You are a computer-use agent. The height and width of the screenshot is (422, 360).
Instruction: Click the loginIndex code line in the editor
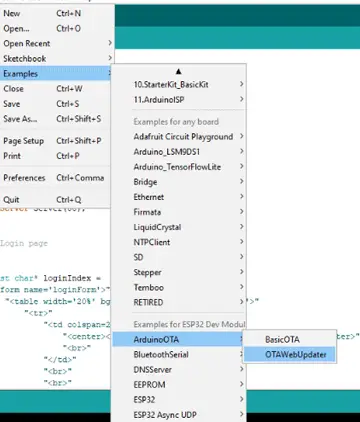click(x=51, y=278)
